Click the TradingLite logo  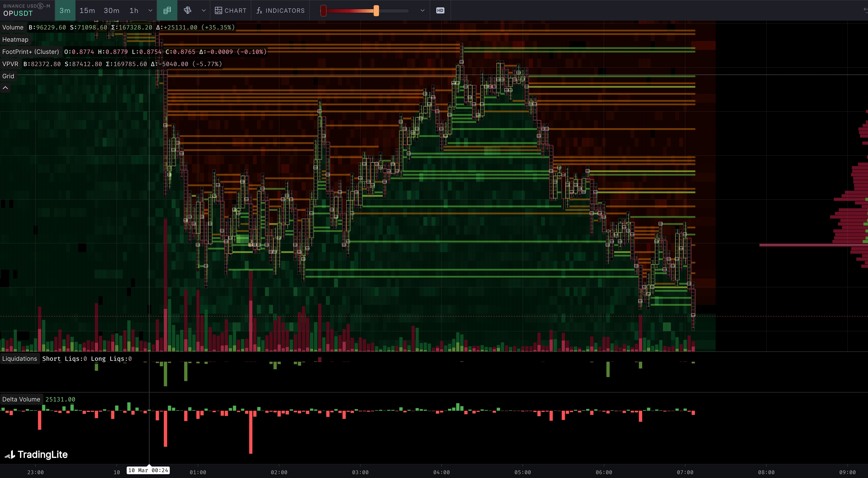tap(36, 454)
